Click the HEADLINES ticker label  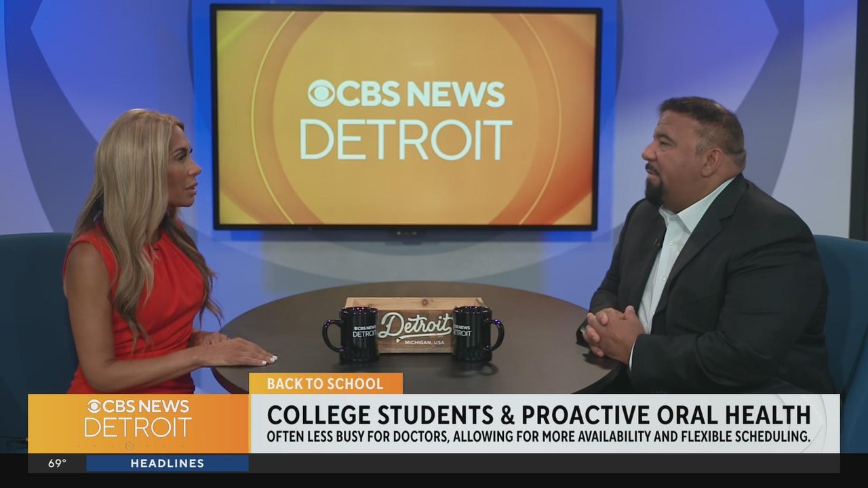(167, 464)
